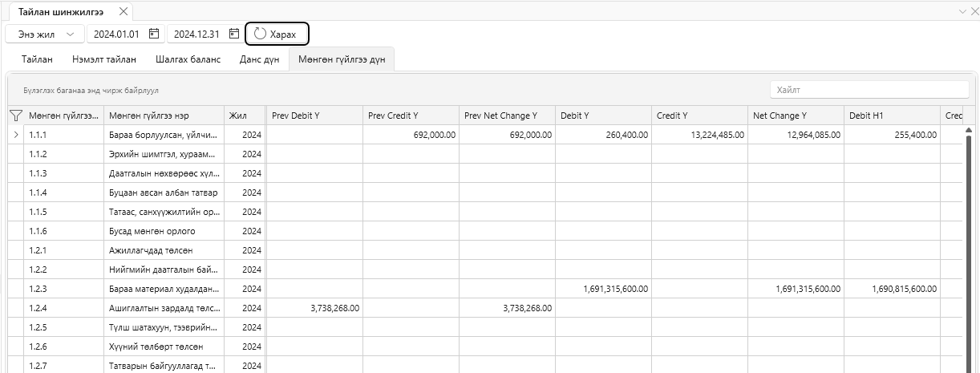Sort by Prev Net Change Y column header
Viewport: 980px width, 373px height.
coord(507,116)
